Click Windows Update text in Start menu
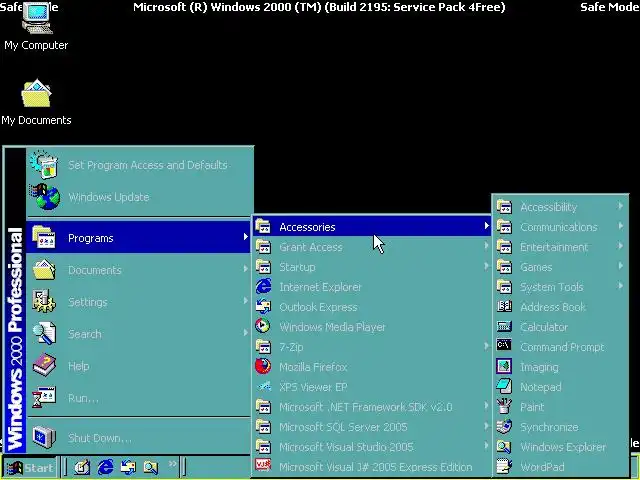The image size is (640, 480). point(109,197)
